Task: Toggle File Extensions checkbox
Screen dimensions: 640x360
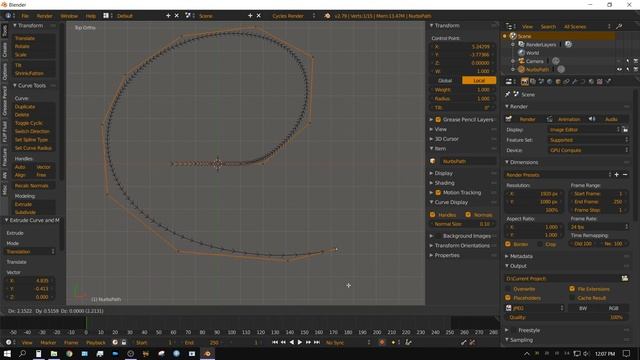Action: 572,289
